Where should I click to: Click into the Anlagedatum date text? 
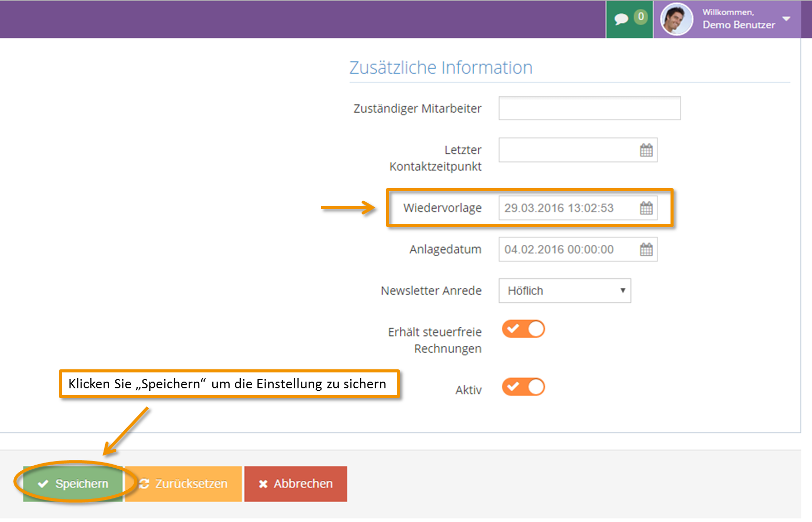559,249
